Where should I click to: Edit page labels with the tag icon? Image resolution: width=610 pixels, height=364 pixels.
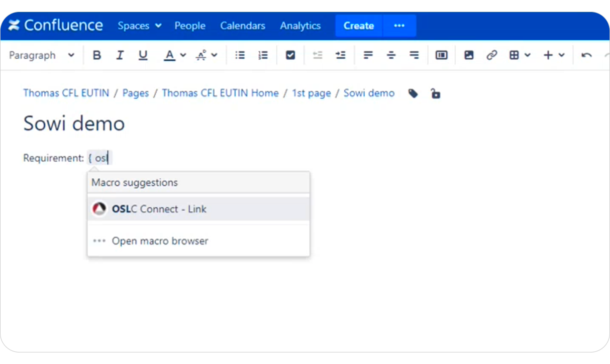413,93
